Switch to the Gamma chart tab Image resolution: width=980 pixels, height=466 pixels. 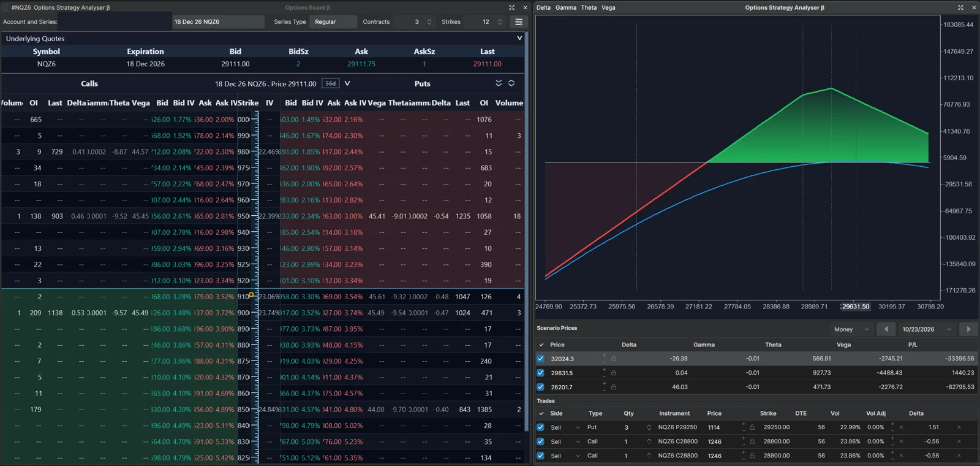pos(566,7)
